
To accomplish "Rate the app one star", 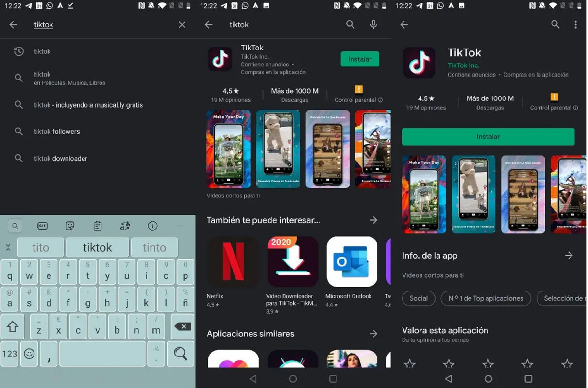I will pyautogui.click(x=410, y=363).
